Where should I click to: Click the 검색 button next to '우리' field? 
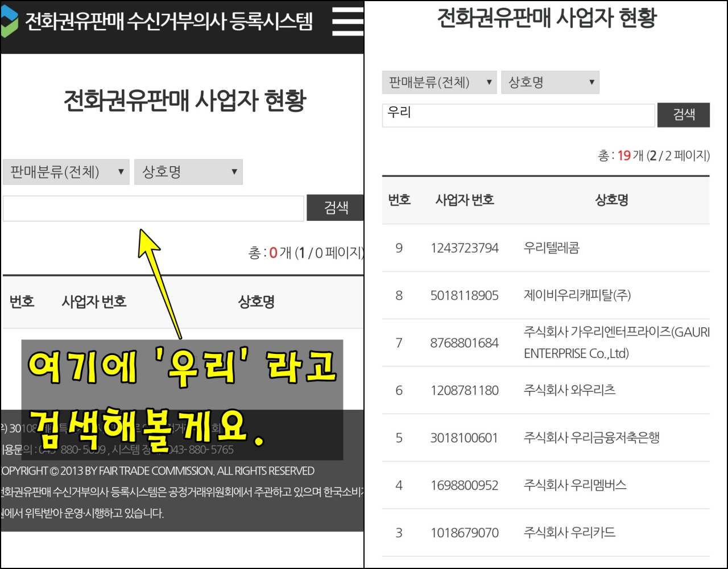[x=684, y=115]
